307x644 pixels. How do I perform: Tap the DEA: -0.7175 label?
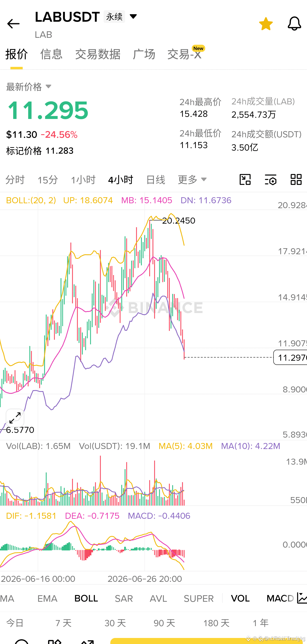pos(92,516)
